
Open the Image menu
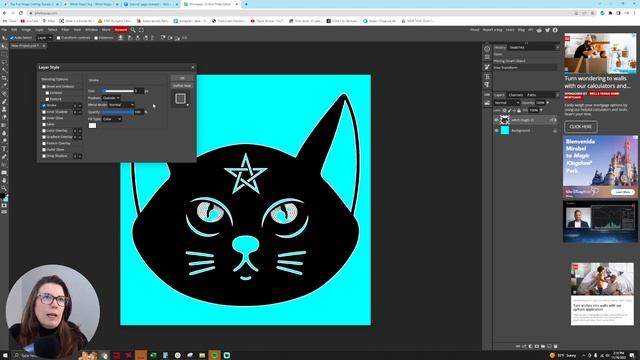[x=26, y=30]
